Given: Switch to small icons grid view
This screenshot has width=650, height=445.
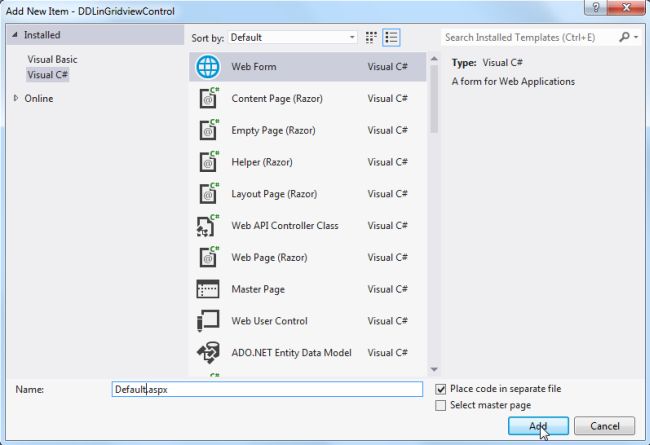Looking at the screenshot, I should [x=371, y=38].
